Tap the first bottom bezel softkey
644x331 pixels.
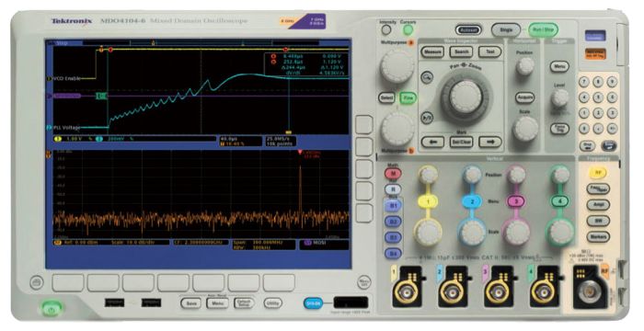click(68, 283)
